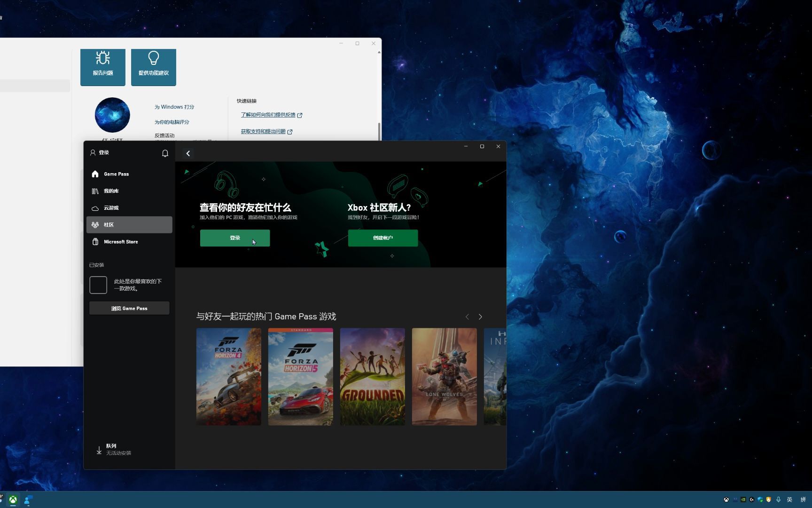Click Logitech G icon in system tray
This screenshot has height=508, width=812.
752,500
